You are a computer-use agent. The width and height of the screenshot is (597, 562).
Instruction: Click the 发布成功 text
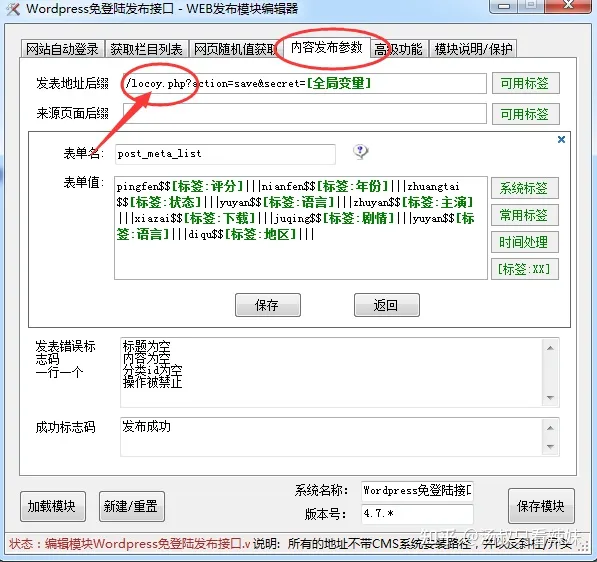[146, 426]
